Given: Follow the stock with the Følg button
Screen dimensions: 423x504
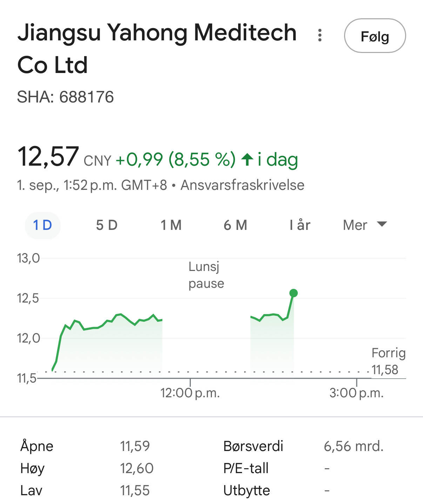Looking at the screenshot, I should tap(375, 36).
